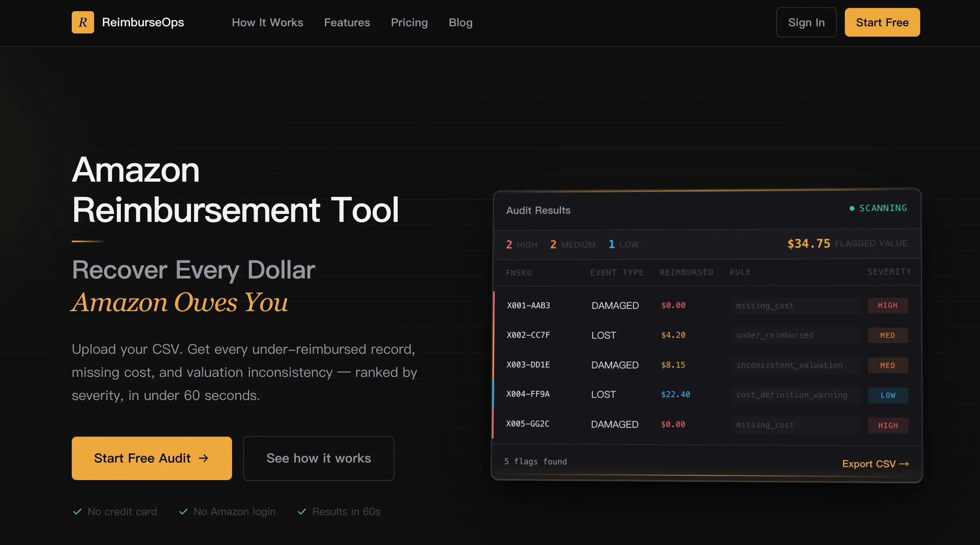Click the HIGH severity badge on X001-AAB3 row
980x545 pixels.
tap(888, 306)
